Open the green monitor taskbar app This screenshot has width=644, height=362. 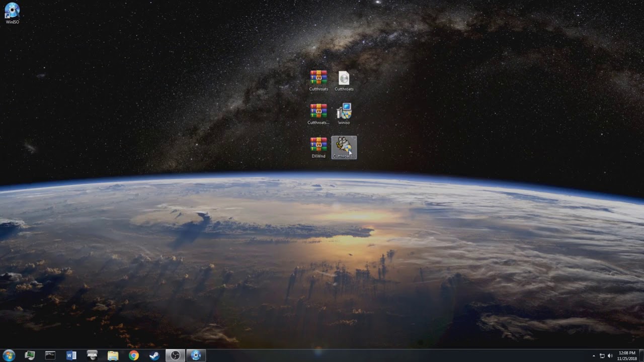(x=30, y=355)
